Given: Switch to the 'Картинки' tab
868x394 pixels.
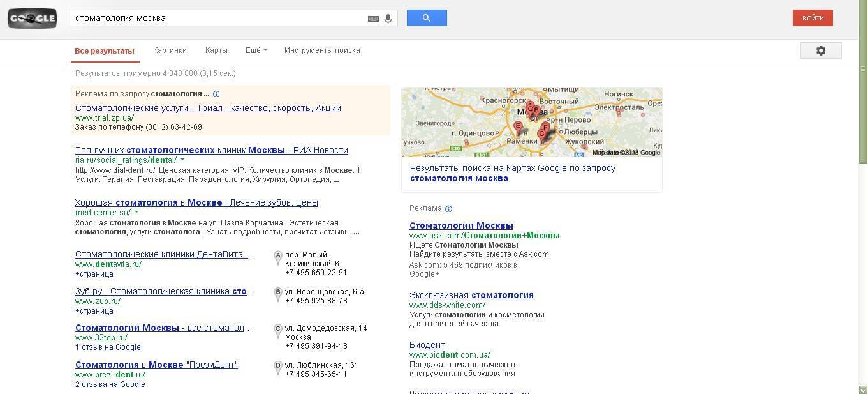Looking at the screenshot, I should (x=170, y=50).
